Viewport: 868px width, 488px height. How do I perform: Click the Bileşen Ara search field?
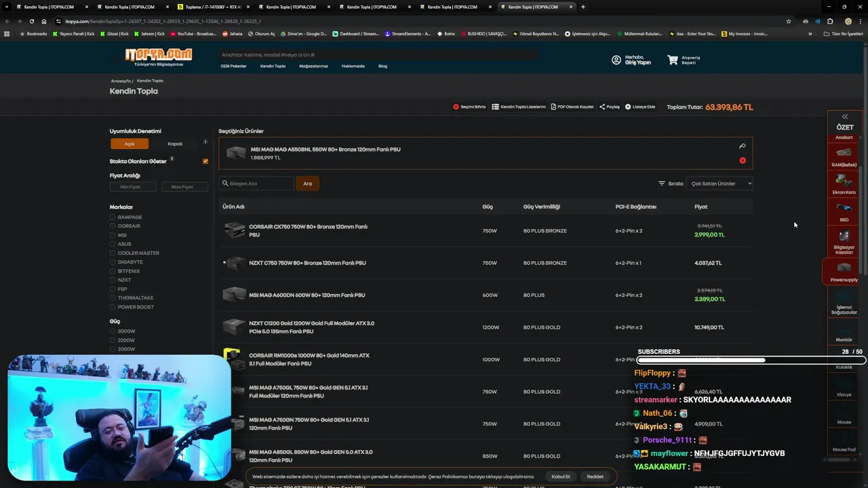[257, 184]
